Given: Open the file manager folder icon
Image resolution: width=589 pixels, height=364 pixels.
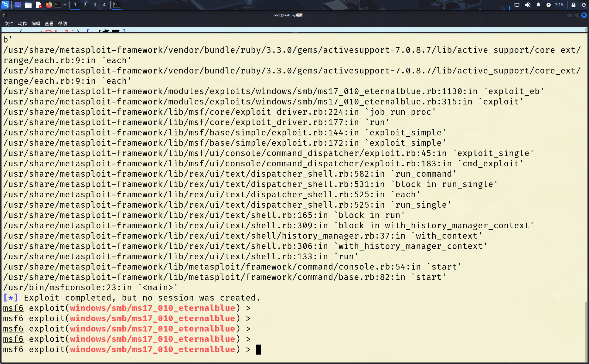Looking at the screenshot, I should (x=28, y=5).
